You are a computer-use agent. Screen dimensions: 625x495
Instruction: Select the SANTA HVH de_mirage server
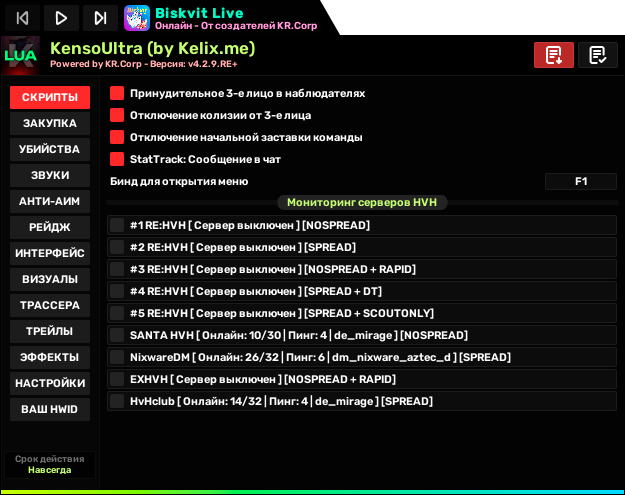[117, 335]
